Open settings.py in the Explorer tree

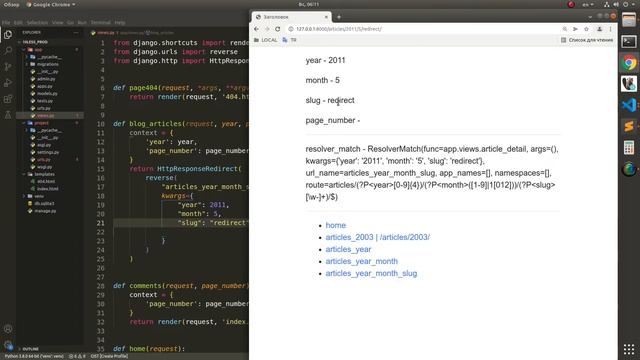[48, 152]
